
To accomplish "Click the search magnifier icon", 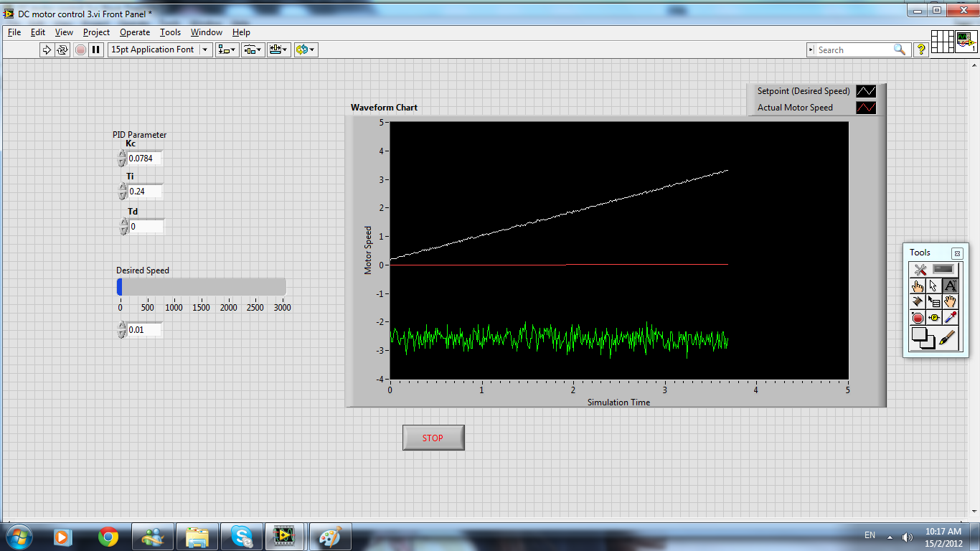I will pos(900,50).
